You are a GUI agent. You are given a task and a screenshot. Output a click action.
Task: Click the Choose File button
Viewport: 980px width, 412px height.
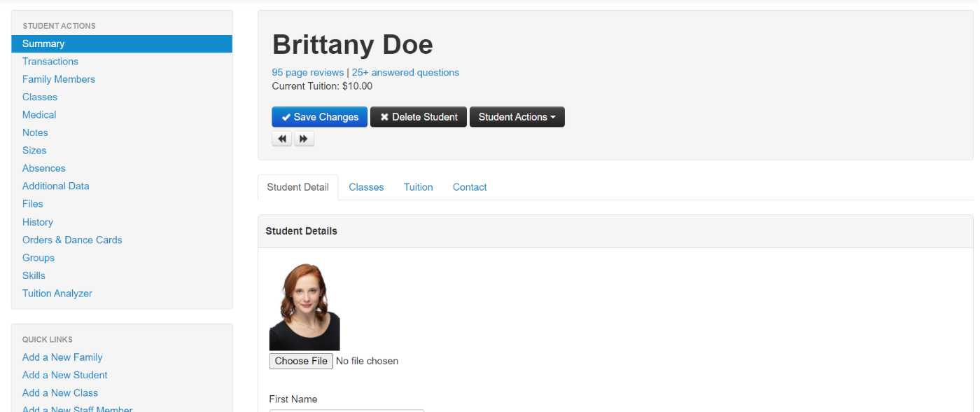pos(301,361)
